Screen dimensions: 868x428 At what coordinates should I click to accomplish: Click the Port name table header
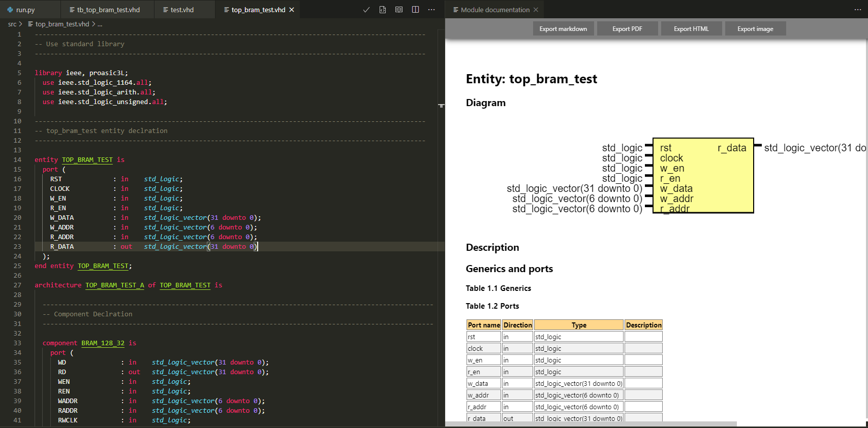pyautogui.click(x=484, y=325)
